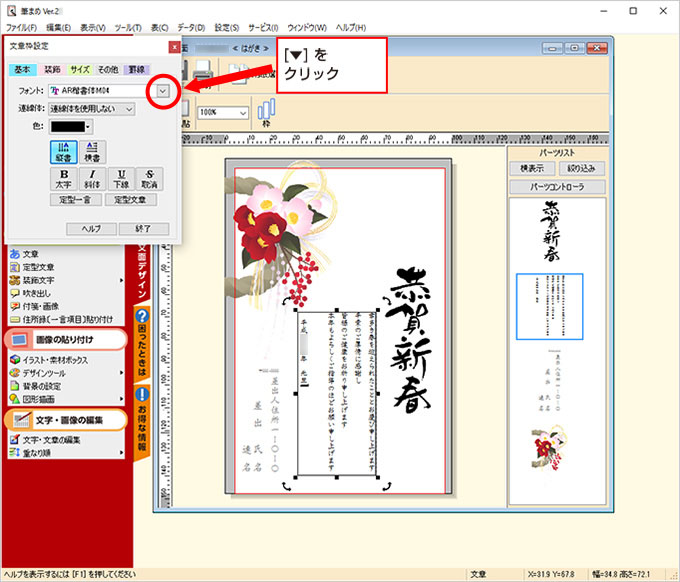
Task: Toggle italic 斜体 formatting
Action: point(92,179)
